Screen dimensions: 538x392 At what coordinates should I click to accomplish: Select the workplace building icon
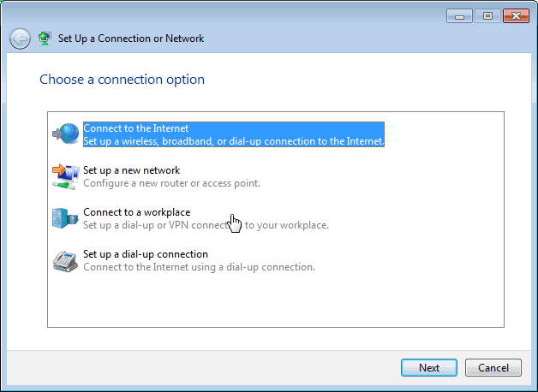coord(65,218)
